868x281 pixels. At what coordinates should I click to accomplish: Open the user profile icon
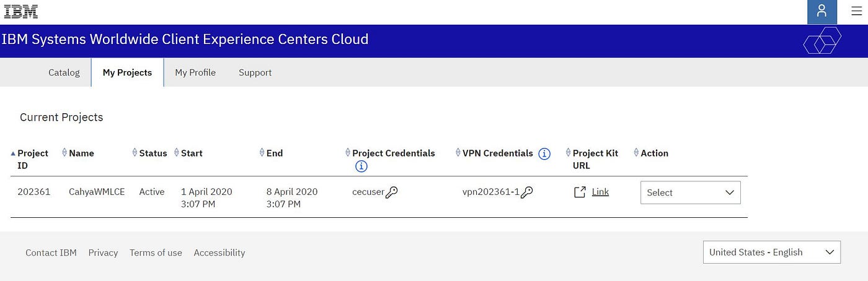click(822, 11)
